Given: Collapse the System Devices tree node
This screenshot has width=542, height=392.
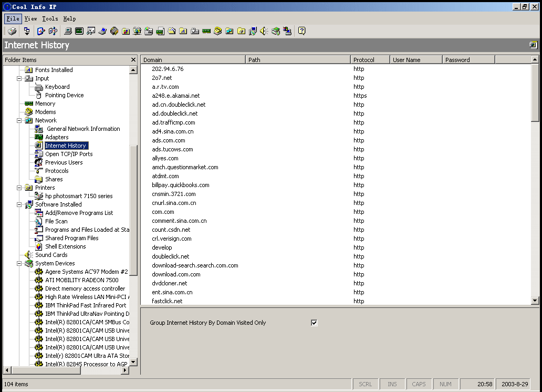Looking at the screenshot, I should [x=19, y=263].
